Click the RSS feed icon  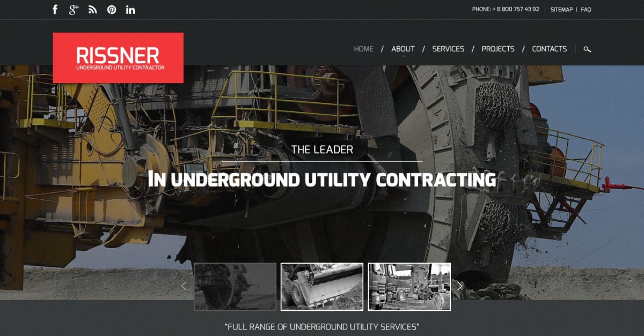(92, 10)
